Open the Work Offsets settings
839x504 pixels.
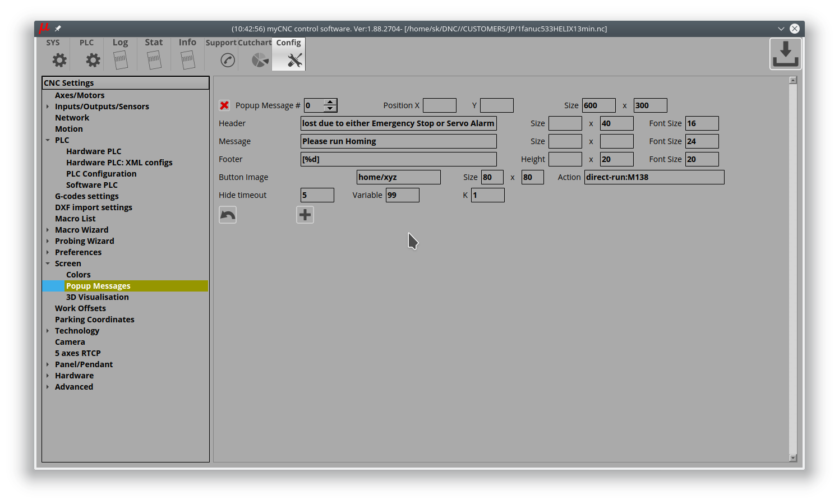(x=80, y=308)
